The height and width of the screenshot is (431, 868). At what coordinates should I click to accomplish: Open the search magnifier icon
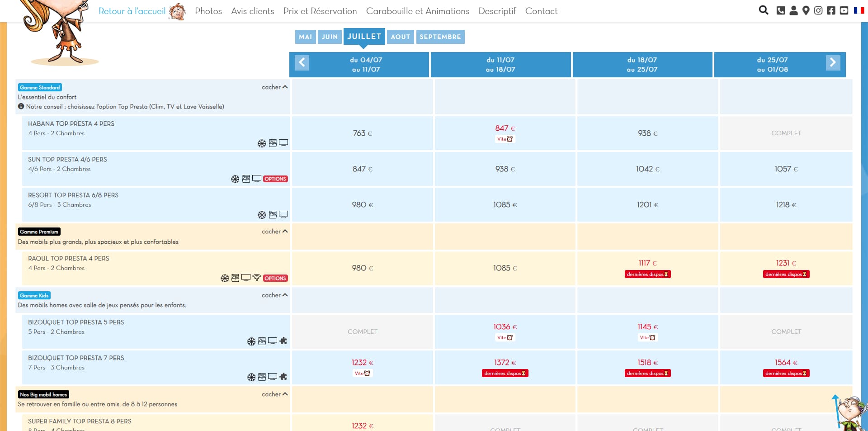pyautogui.click(x=764, y=10)
